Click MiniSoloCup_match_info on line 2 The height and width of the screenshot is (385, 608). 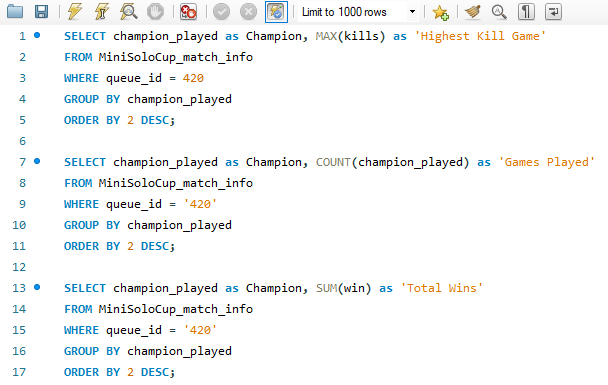click(176, 57)
